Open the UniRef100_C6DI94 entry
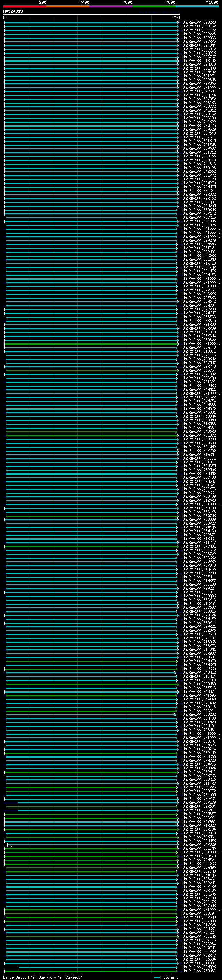Screen dimensions: 222x980 (x=199, y=913)
